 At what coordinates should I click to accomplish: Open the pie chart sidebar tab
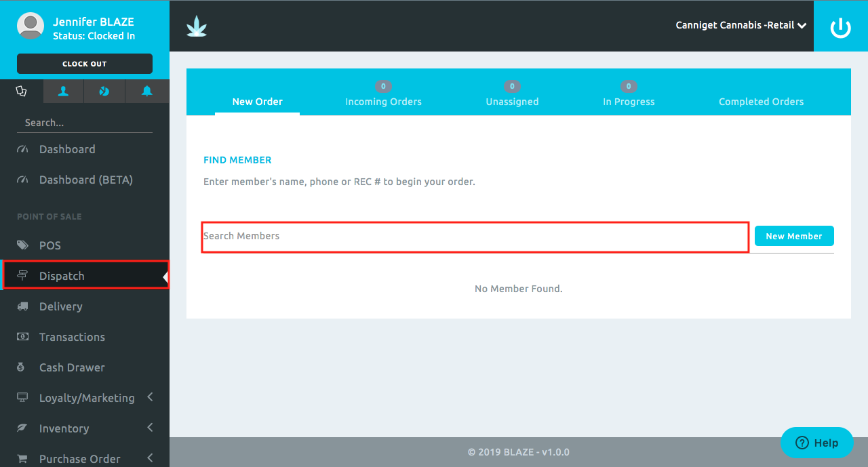[x=104, y=92]
